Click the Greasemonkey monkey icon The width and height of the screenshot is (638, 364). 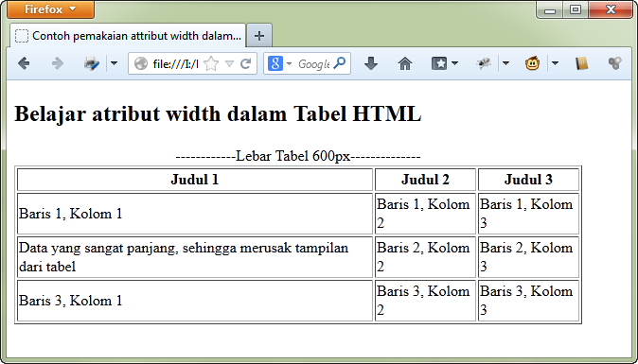click(x=532, y=63)
